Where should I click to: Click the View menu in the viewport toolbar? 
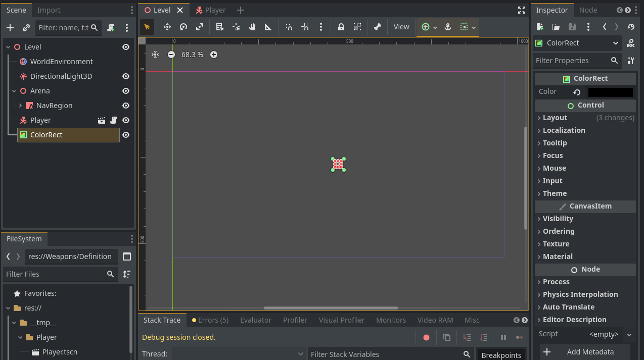coord(401,27)
